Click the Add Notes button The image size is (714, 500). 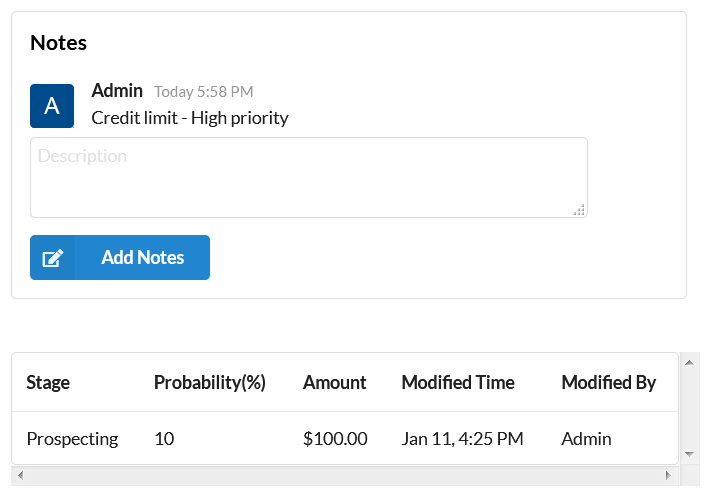(120, 257)
